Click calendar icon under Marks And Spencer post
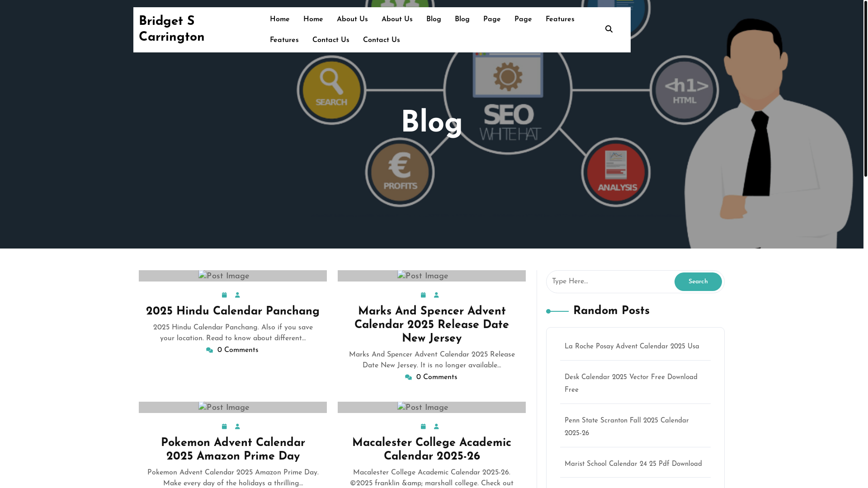Viewport: 868px width, 488px height. [x=423, y=295]
